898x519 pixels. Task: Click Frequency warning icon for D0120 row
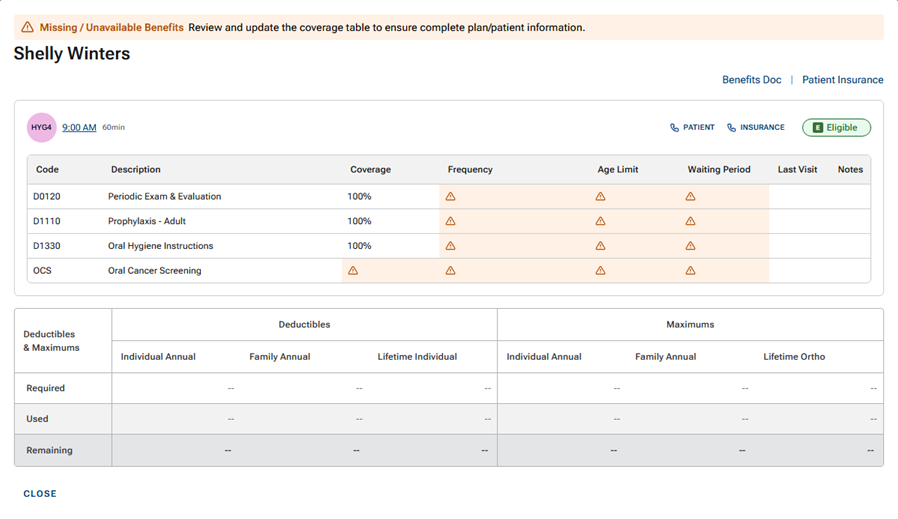coord(450,197)
